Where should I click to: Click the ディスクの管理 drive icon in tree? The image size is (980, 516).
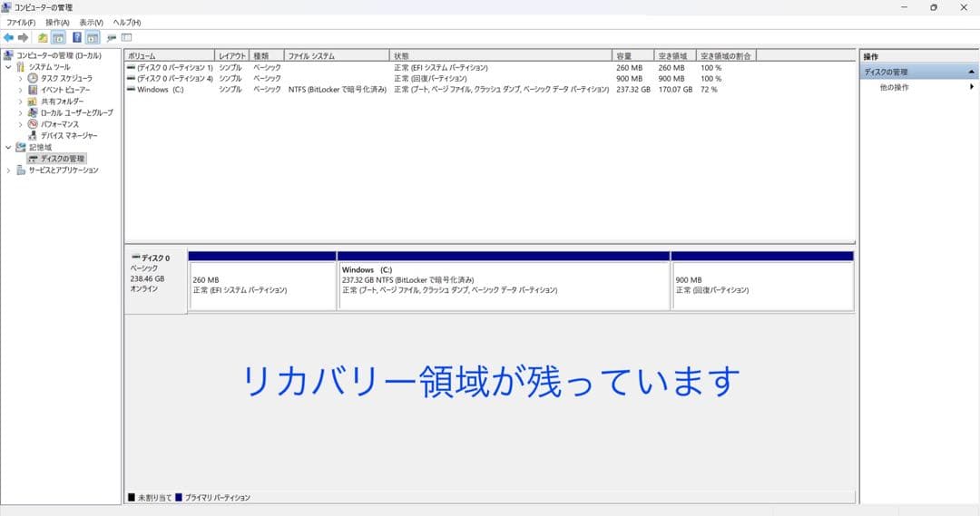(x=33, y=159)
